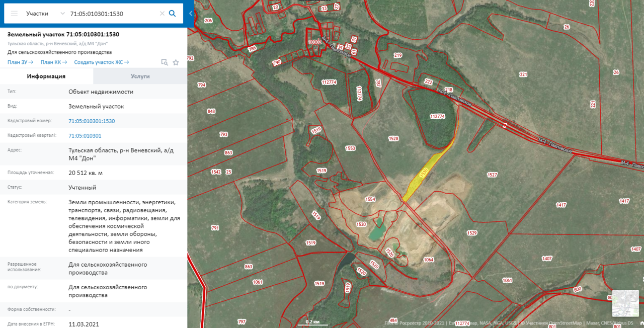Screen dimensions: 644x328
Task: Collapse the left information panel
Action: point(191,14)
